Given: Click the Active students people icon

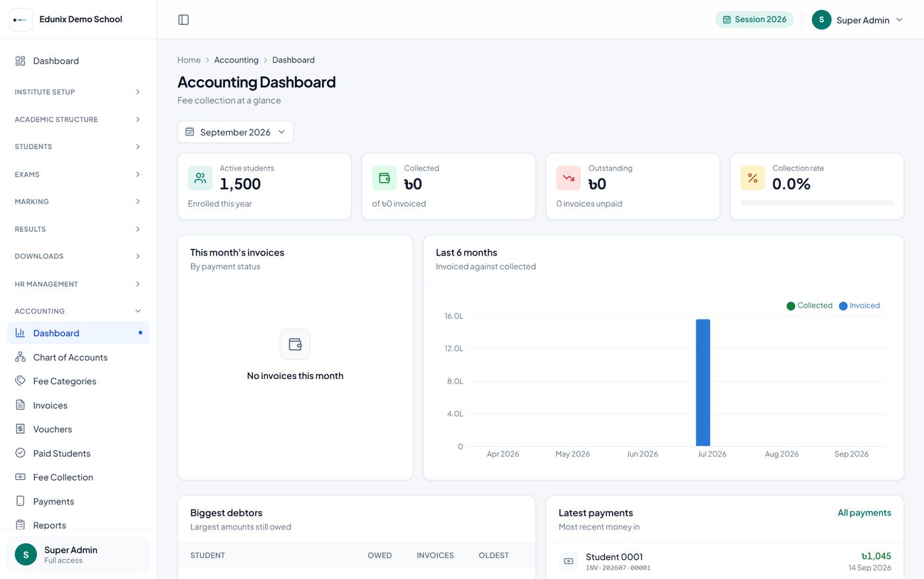Looking at the screenshot, I should [200, 178].
